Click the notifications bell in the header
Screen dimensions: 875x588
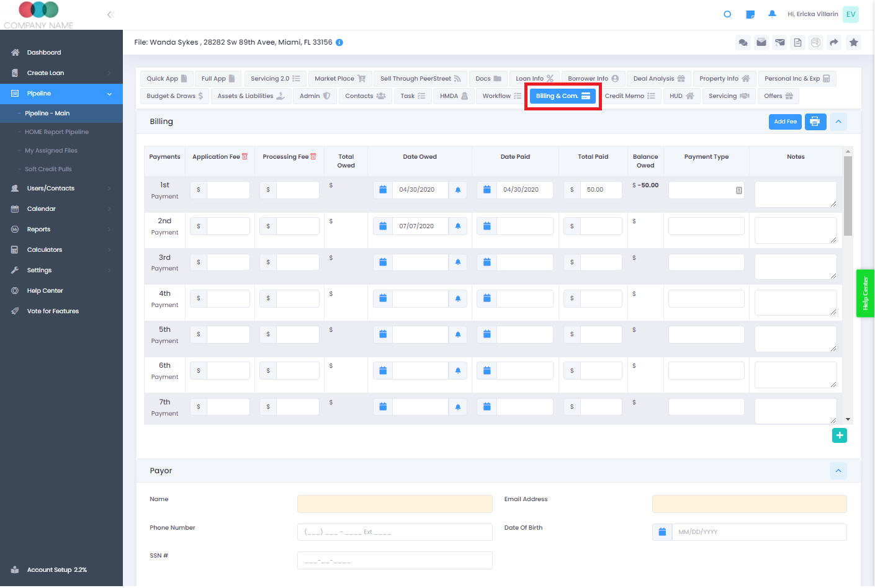point(772,14)
